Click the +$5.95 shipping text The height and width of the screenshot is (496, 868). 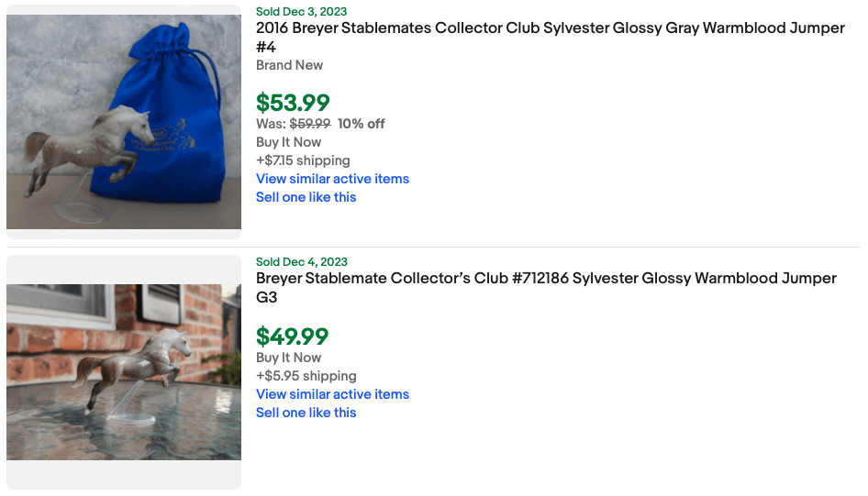306,376
